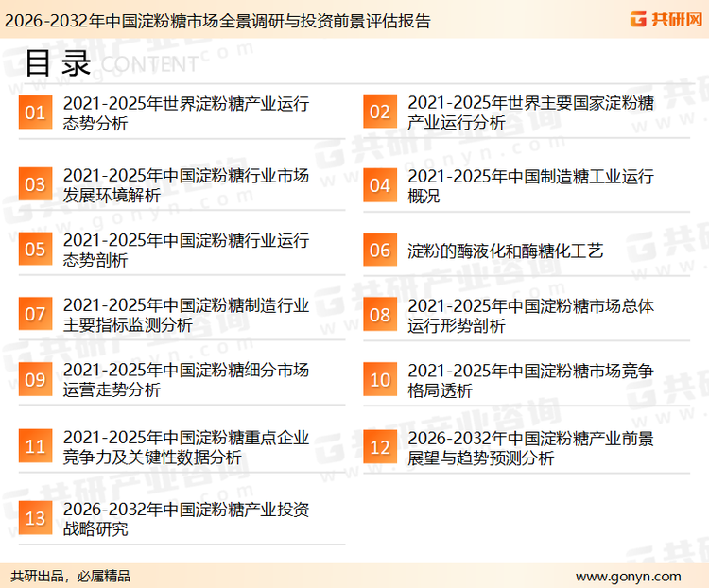Select chapter 中国淀粉糖重点企业竞争力及关键性数据分析
The height and width of the screenshot is (588, 709).
(x=186, y=447)
